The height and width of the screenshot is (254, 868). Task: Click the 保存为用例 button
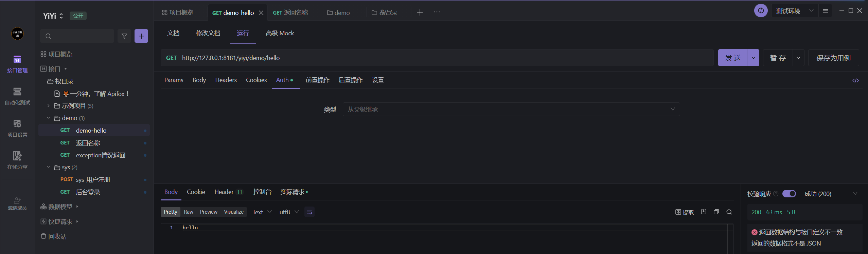click(x=833, y=58)
